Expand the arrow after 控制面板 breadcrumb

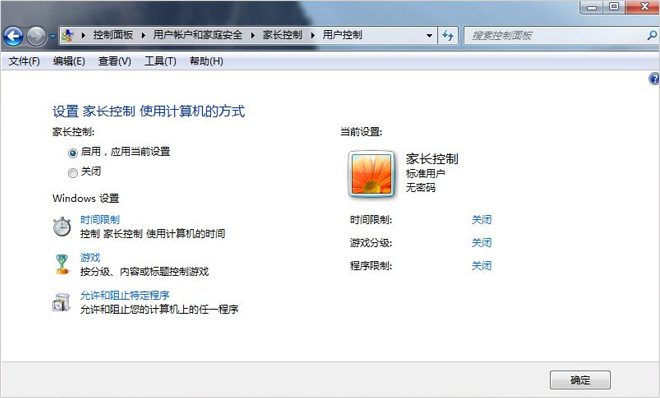pyautogui.click(x=144, y=35)
